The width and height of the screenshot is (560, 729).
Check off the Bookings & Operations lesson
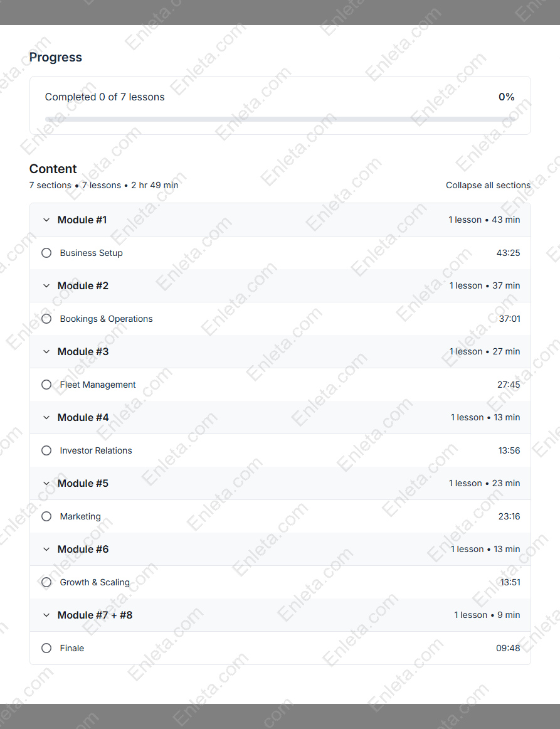click(x=46, y=318)
